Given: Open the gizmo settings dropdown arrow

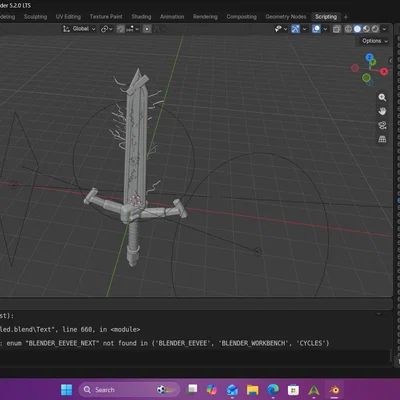Looking at the screenshot, I should [304, 29].
